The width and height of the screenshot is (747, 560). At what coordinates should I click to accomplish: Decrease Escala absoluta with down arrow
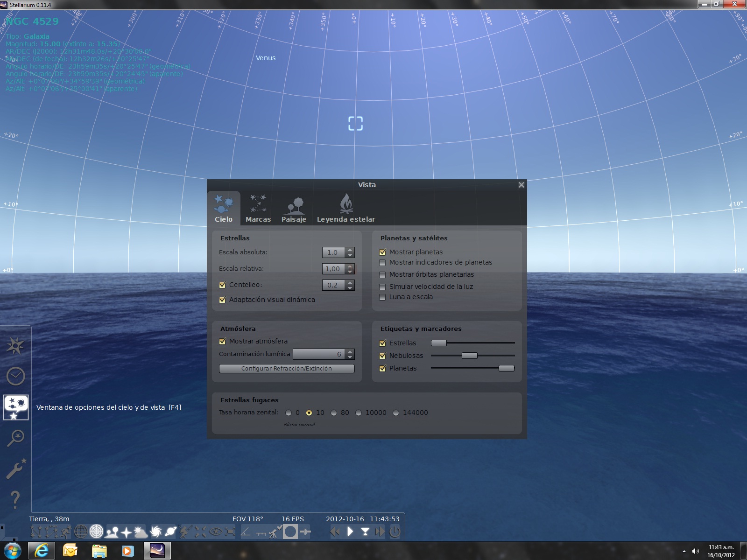(x=350, y=255)
